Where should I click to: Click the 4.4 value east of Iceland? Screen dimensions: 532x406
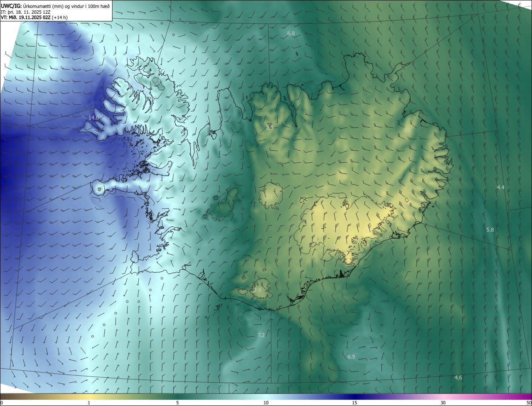(500, 188)
